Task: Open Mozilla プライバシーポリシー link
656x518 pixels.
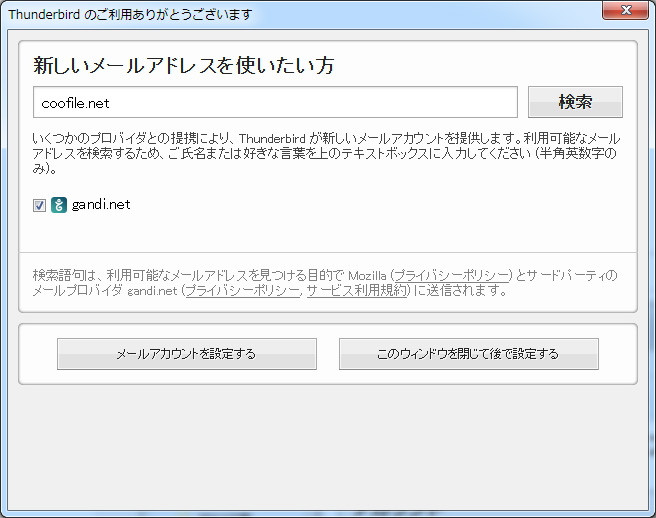Action: pos(451,275)
